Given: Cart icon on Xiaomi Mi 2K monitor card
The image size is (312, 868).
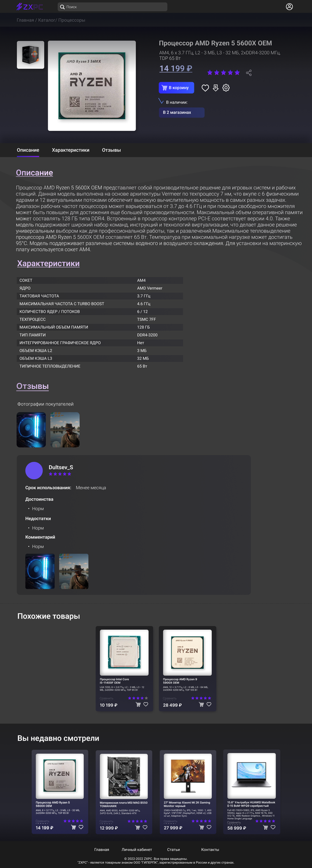Looking at the screenshot, I should point(201,827).
